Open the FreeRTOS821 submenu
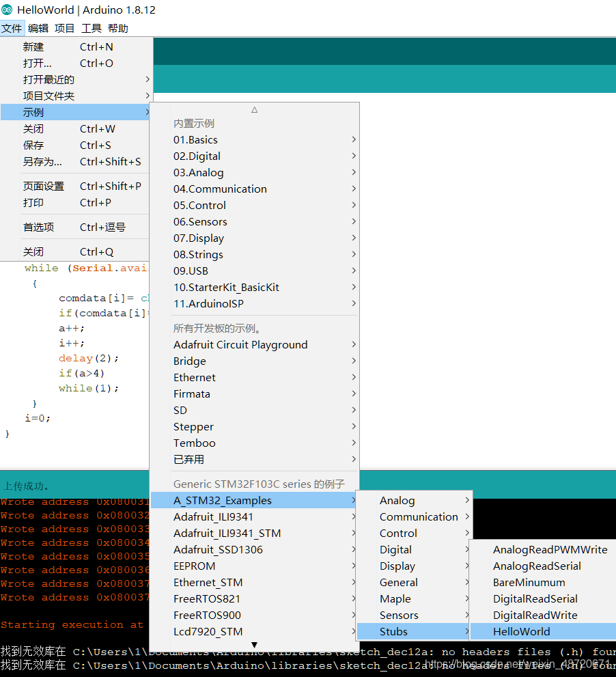The height and width of the screenshot is (677, 616). [254, 599]
